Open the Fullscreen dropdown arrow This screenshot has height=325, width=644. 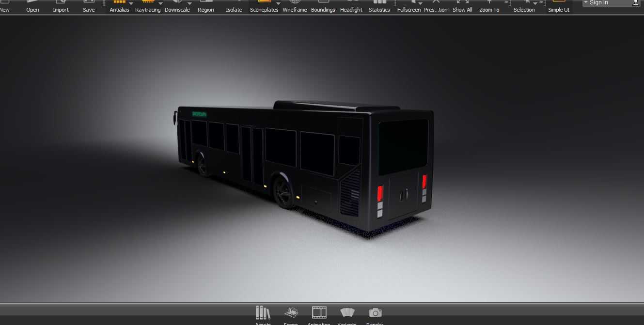420,3
